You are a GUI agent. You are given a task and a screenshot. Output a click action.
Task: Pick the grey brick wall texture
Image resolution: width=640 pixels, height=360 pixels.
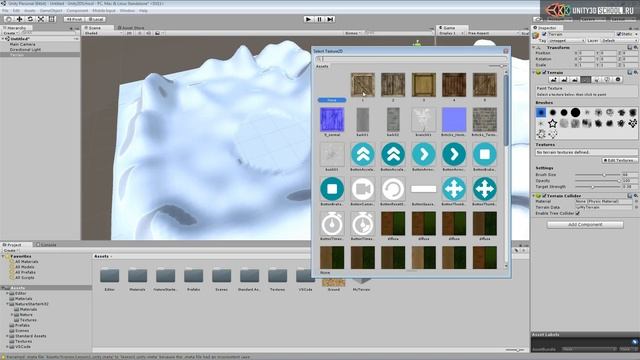tap(484, 119)
